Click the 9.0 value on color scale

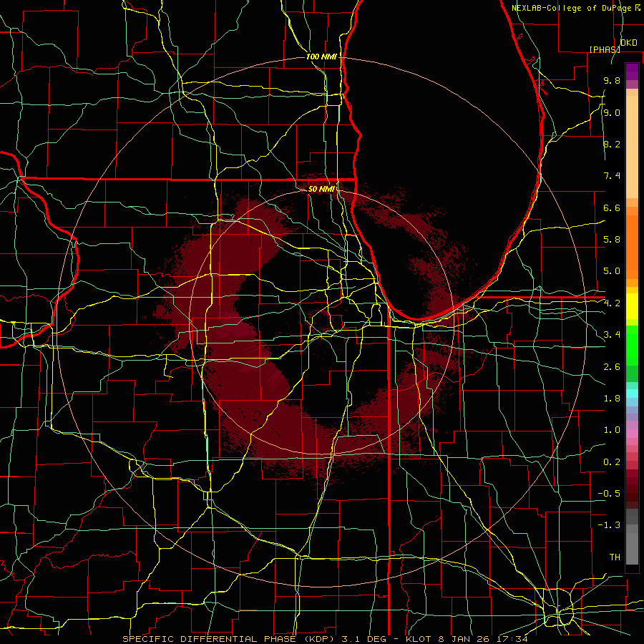point(612,113)
